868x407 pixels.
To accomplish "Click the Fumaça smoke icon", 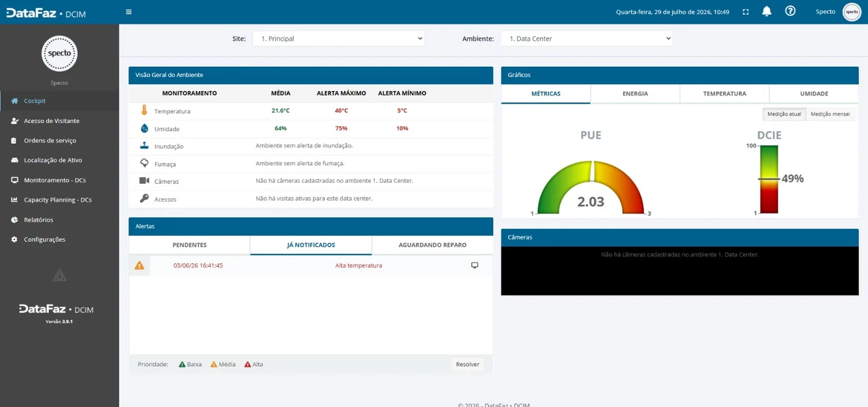I will 144,163.
